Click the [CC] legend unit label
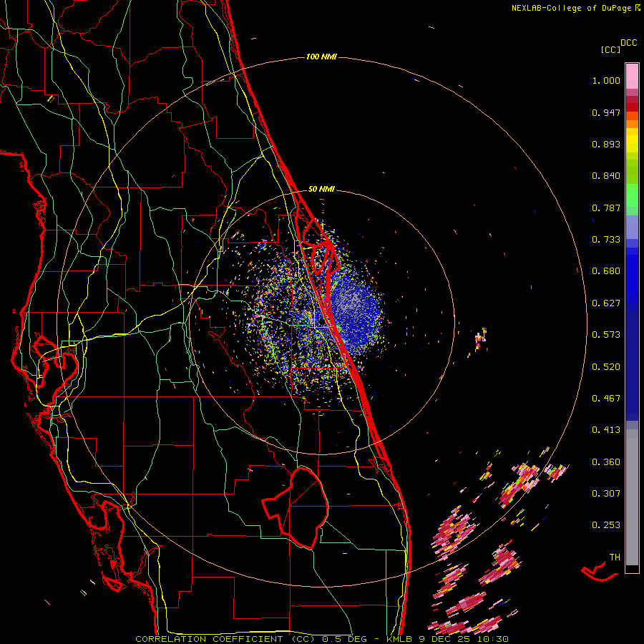The height and width of the screenshot is (644, 644). 610,49
